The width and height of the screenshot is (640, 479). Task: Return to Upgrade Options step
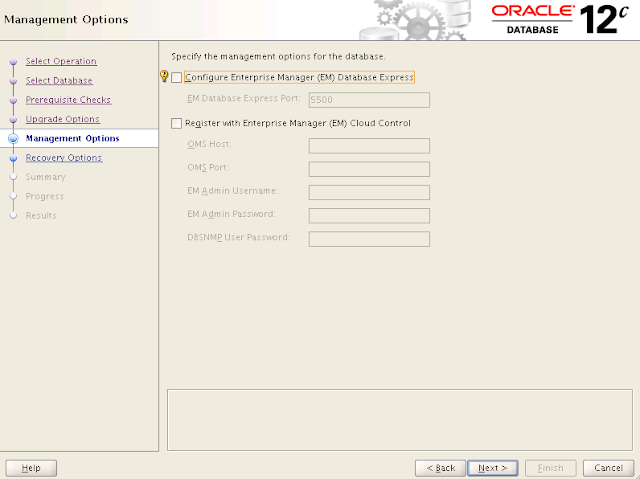click(x=62, y=119)
